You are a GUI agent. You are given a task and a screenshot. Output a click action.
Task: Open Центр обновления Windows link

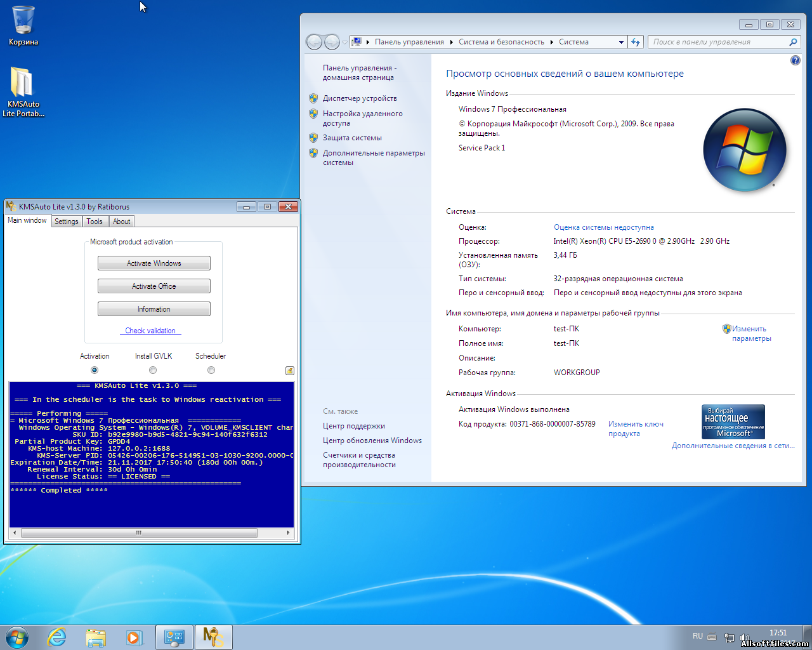tap(372, 441)
